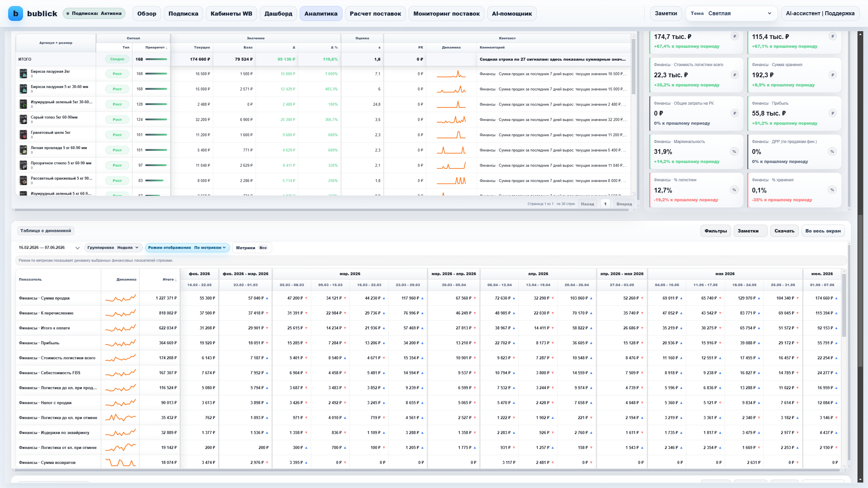Image resolution: width=868 pixels, height=488 pixels.
Task: Open Режим отображения По метрикам dropdown
Action: pos(187,248)
